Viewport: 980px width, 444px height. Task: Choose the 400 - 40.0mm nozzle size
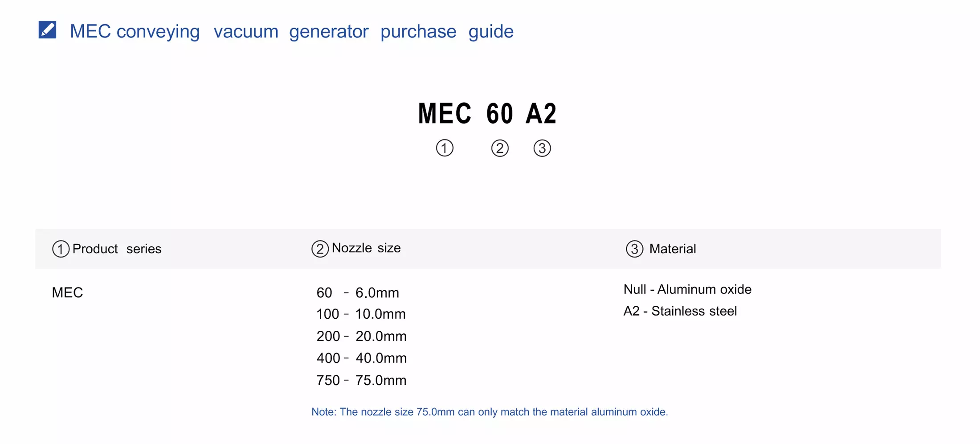tap(361, 358)
